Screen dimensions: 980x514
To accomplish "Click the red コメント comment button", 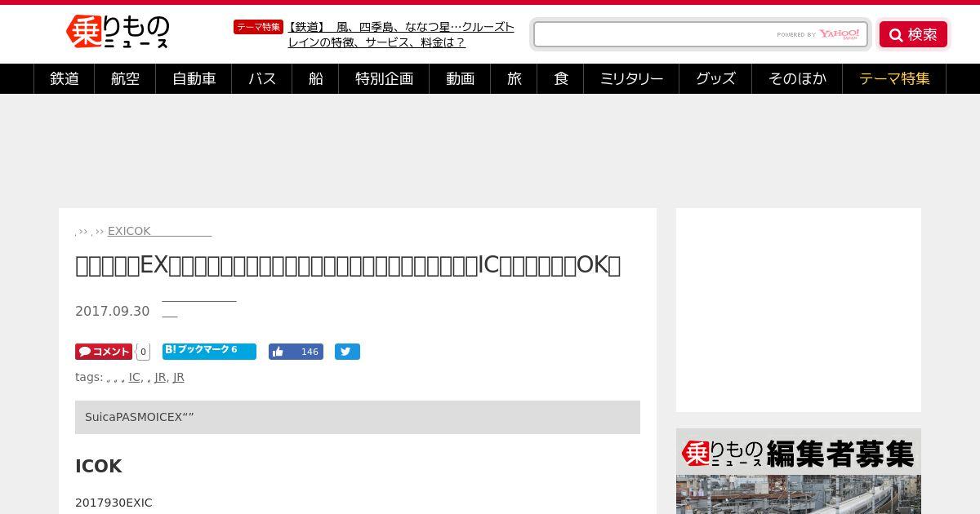I will 104,352.
